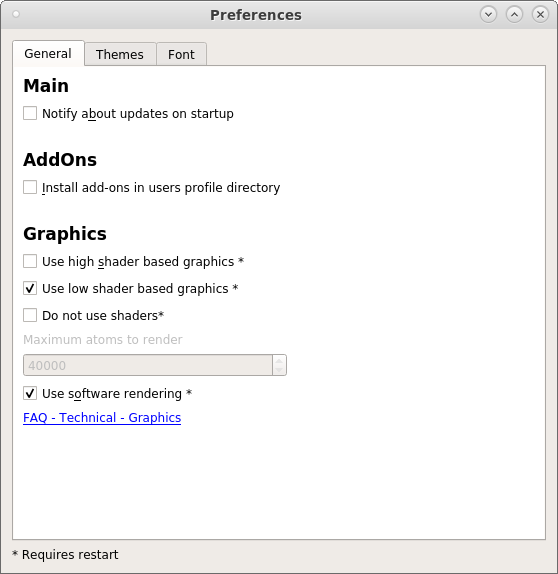Decrease maximum atoms with down stepper arrow
558x574 pixels.
[x=279, y=370]
